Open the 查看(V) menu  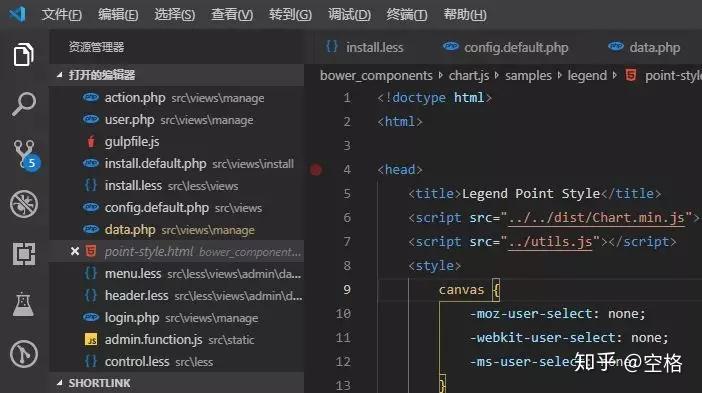point(232,14)
